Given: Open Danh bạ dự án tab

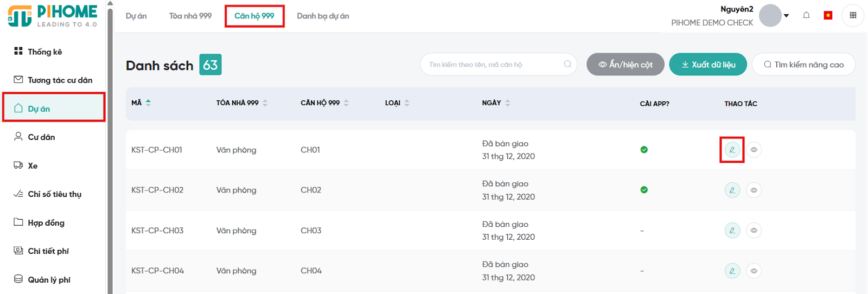Looking at the screenshot, I should (x=323, y=16).
